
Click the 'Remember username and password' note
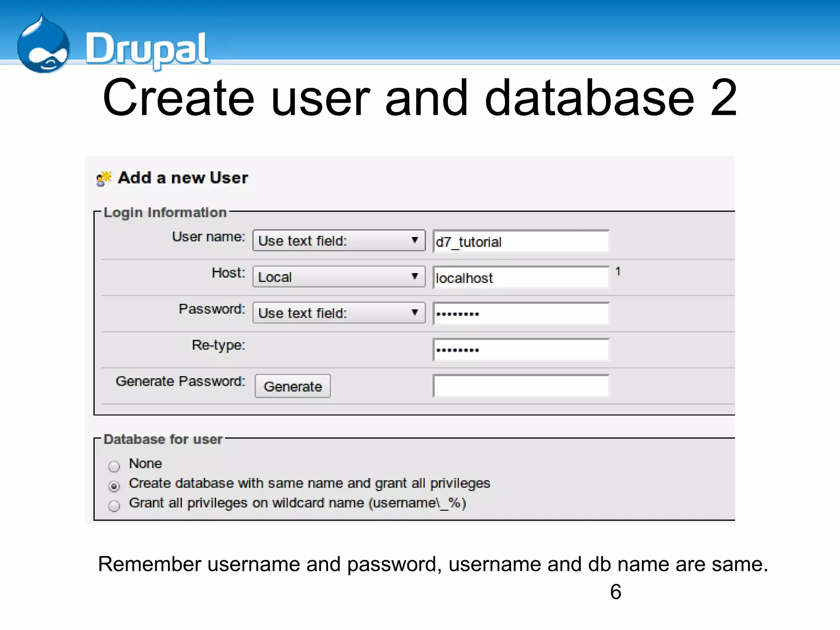(433, 564)
